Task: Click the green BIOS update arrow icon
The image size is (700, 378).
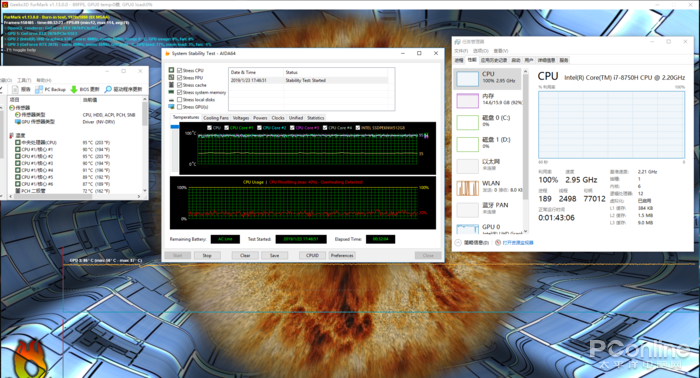Action: pos(74,89)
